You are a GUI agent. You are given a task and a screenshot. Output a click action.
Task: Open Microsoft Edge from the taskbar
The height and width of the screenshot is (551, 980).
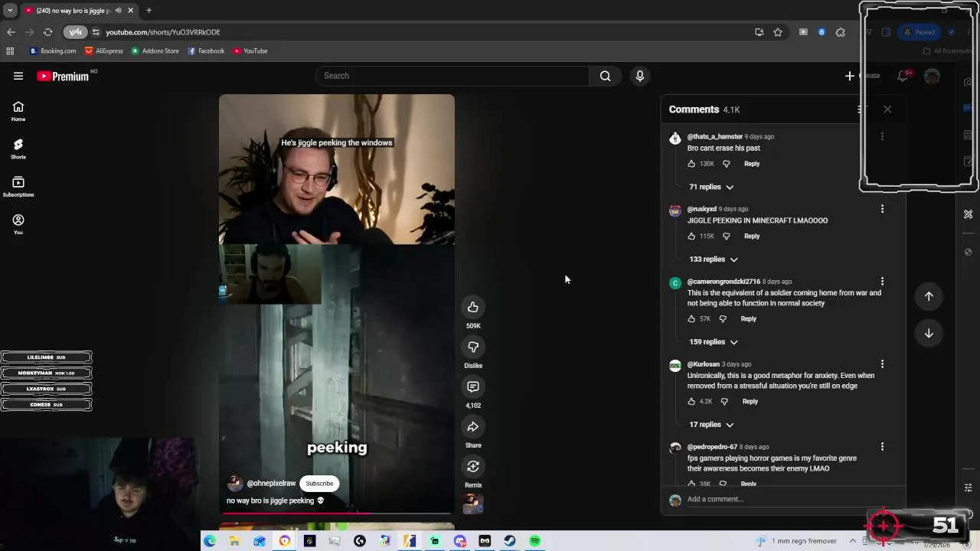[x=209, y=541]
